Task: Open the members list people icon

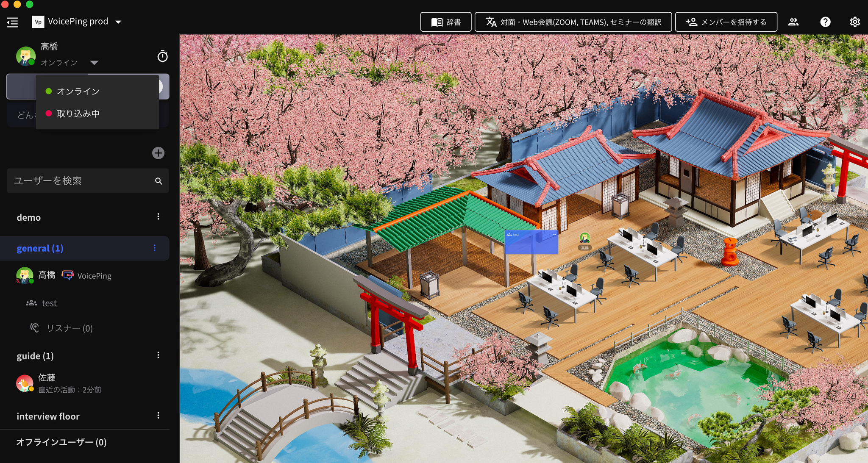Action: pyautogui.click(x=793, y=22)
